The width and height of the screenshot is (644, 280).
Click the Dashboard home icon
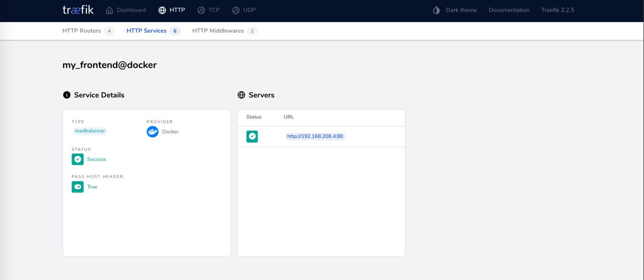tap(110, 10)
